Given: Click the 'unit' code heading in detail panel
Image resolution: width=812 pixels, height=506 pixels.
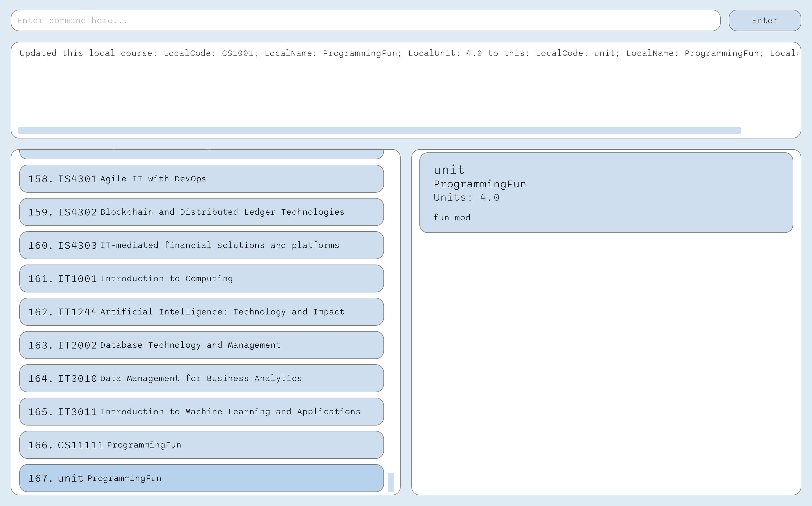Looking at the screenshot, I should coord(449,170).
